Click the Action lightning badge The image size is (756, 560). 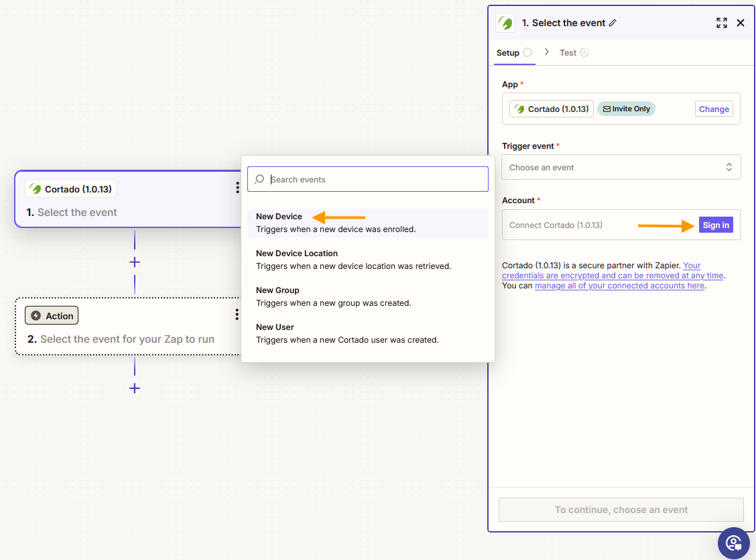[52, 315]
